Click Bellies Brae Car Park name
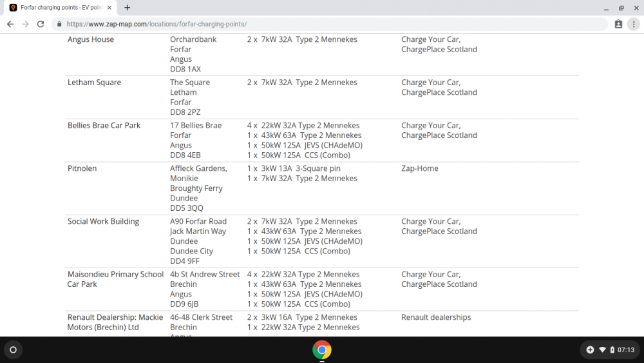This screenshot has height=363, width=644. click(x=104, y=125)
